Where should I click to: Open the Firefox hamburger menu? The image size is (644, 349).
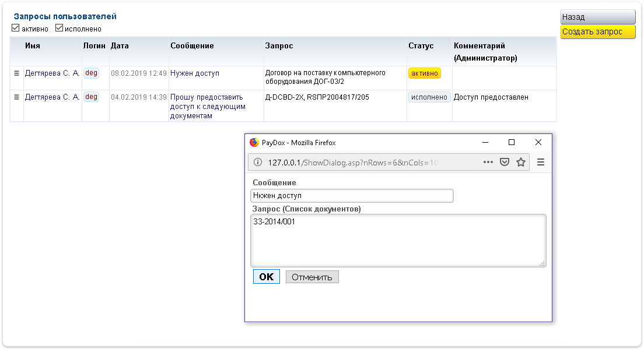[541, 163]
